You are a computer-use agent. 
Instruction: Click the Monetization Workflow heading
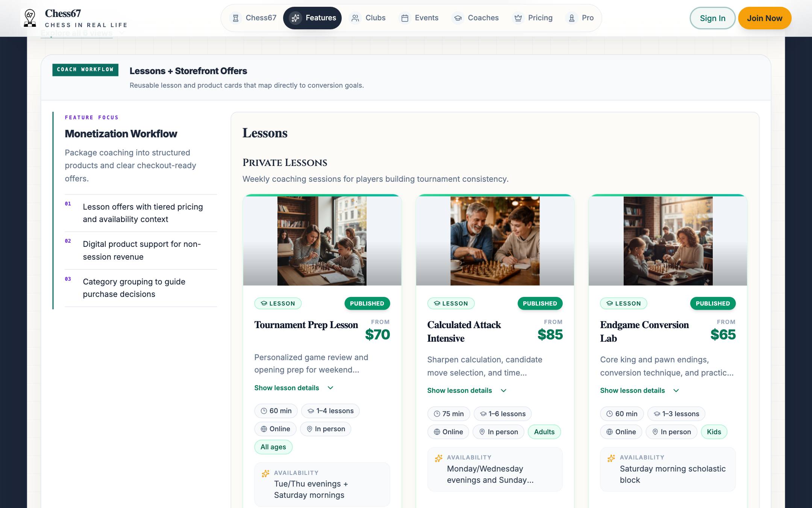click(x=121, y=134)
